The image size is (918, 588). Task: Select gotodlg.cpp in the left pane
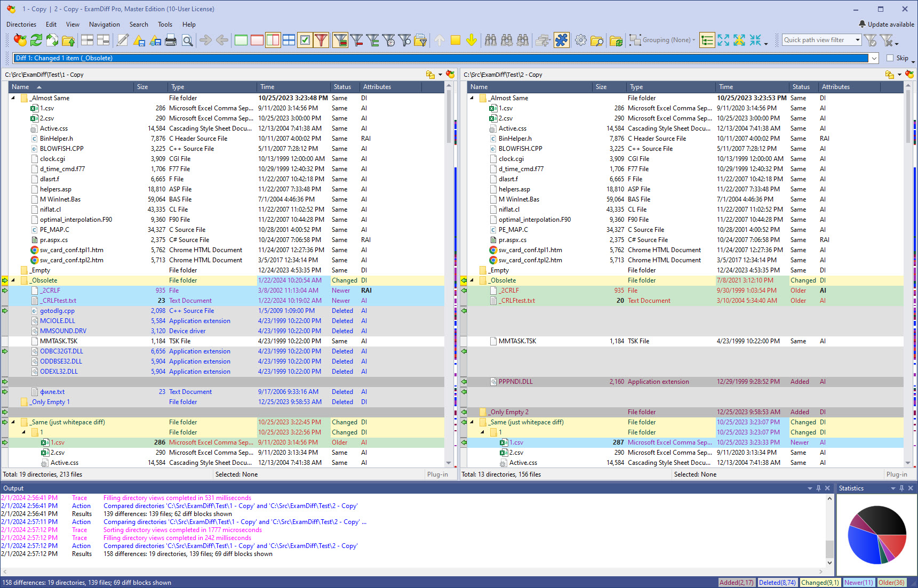point(57,311)
